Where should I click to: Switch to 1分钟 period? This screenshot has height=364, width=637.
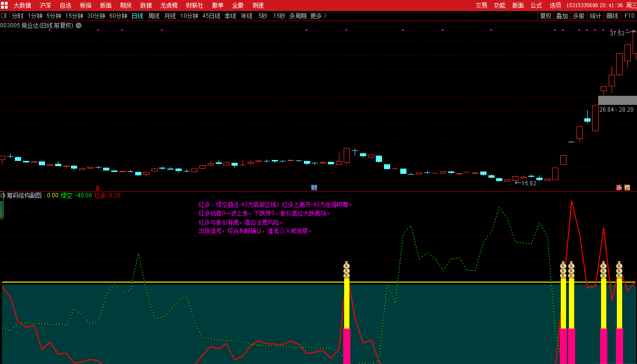(x=35, y=16)
